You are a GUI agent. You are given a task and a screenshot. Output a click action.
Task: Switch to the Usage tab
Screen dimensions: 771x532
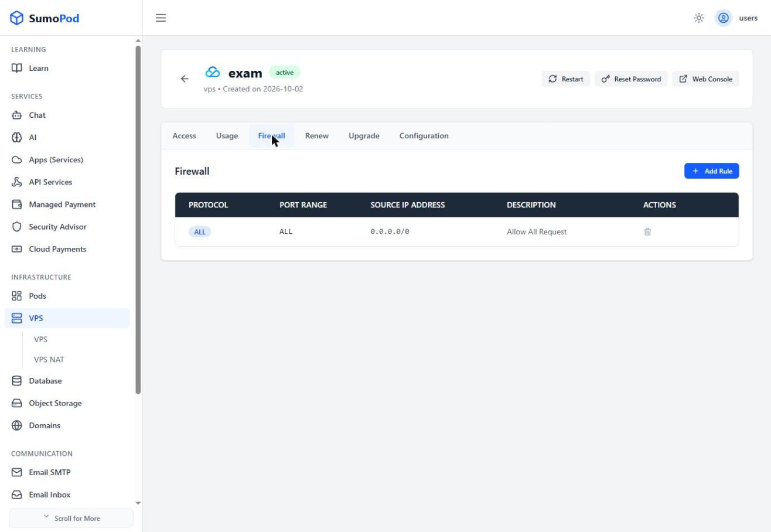pos(227,136)
